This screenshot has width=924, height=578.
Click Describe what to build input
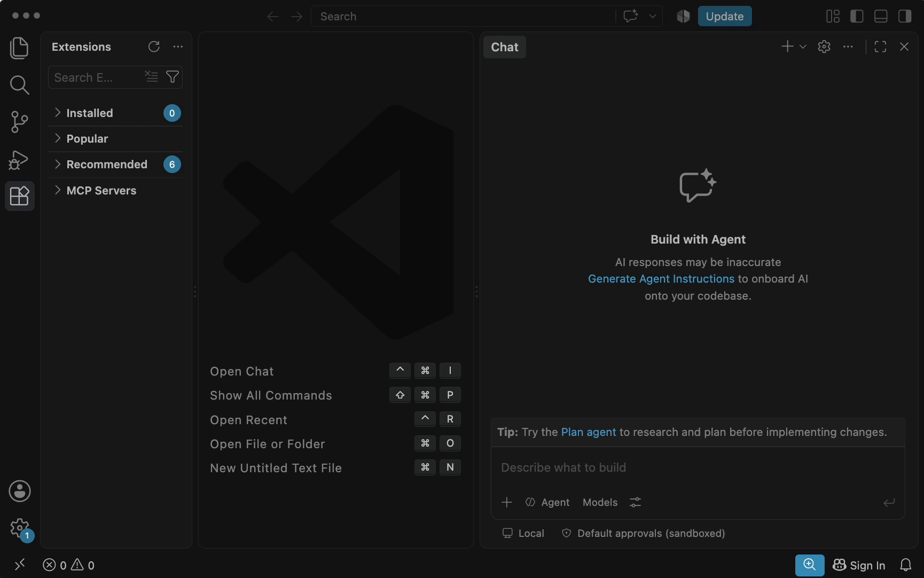coord(698,467)
